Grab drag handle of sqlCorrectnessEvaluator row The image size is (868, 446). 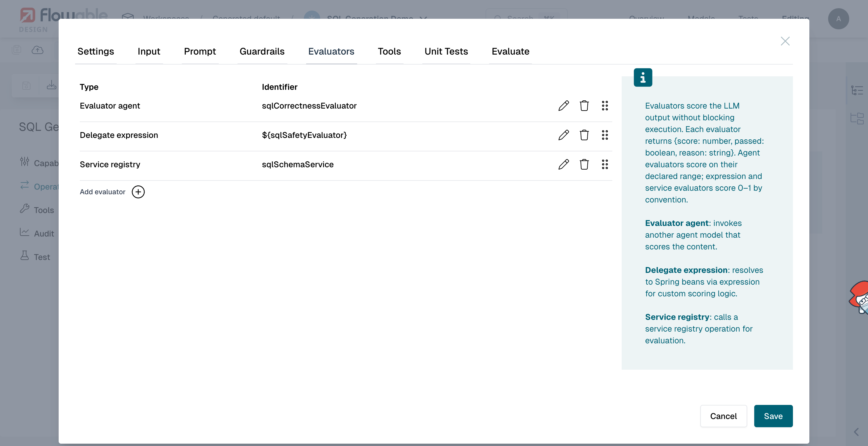[x=605, y=106]
